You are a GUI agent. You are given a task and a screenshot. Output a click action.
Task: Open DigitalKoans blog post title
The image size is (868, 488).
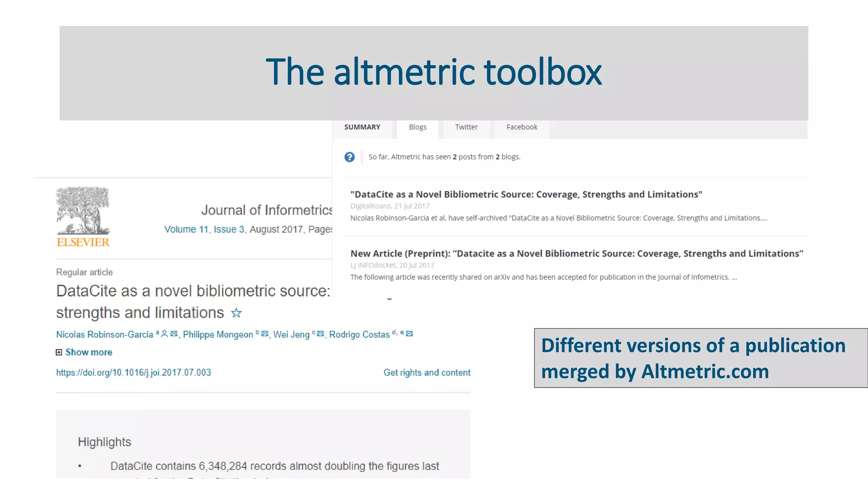526,194
